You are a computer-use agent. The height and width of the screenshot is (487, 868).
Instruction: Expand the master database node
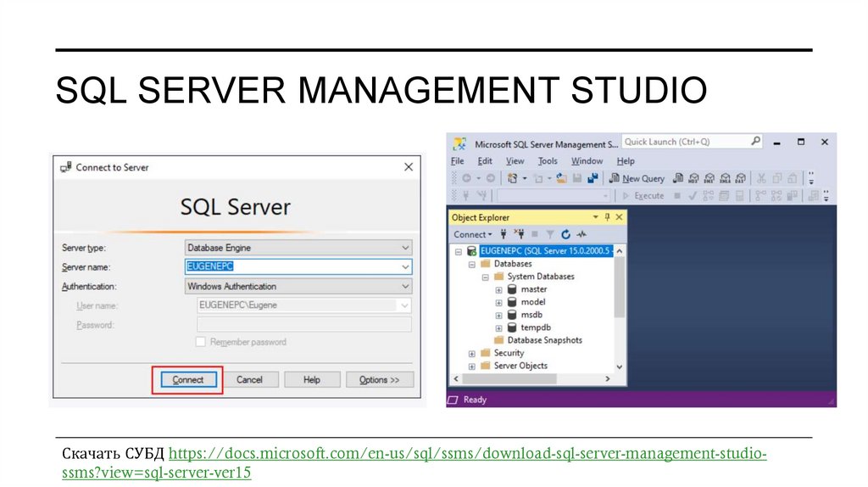coord(498,290)
